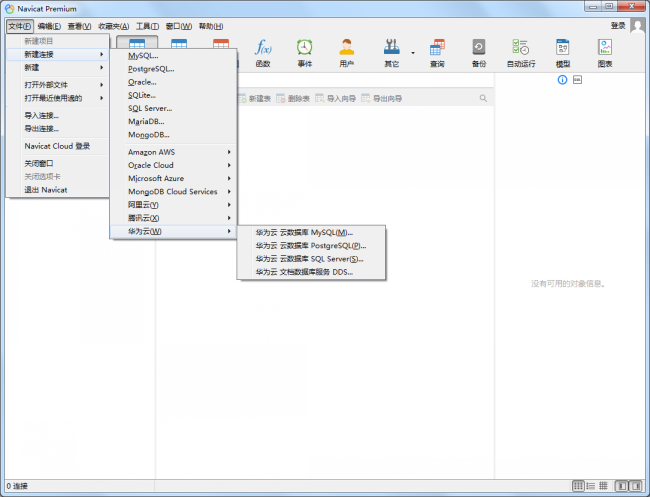Expand the dropdown arrow next to 其它
650x497 pixels.
pos(413,53)
